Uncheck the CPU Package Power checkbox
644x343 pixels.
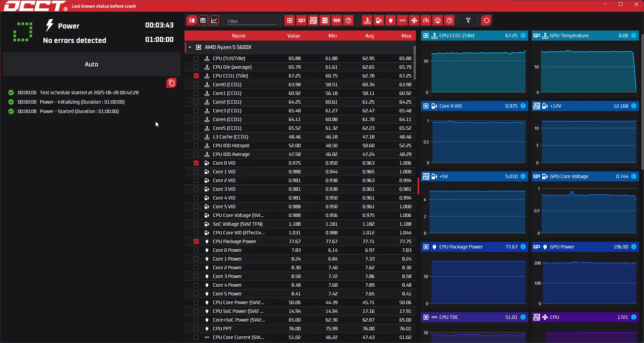click(196, 241)
